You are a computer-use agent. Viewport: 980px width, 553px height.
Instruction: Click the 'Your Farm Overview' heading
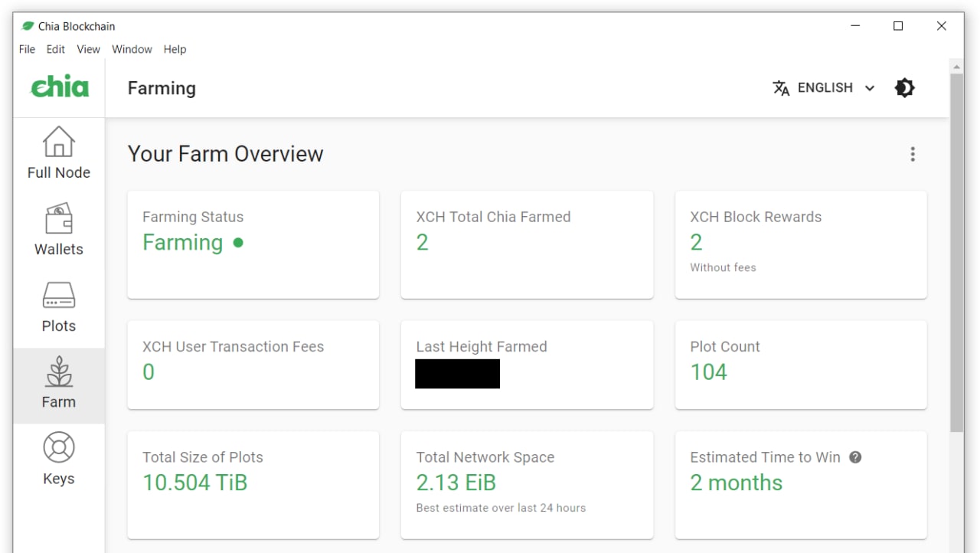(225, 154)
